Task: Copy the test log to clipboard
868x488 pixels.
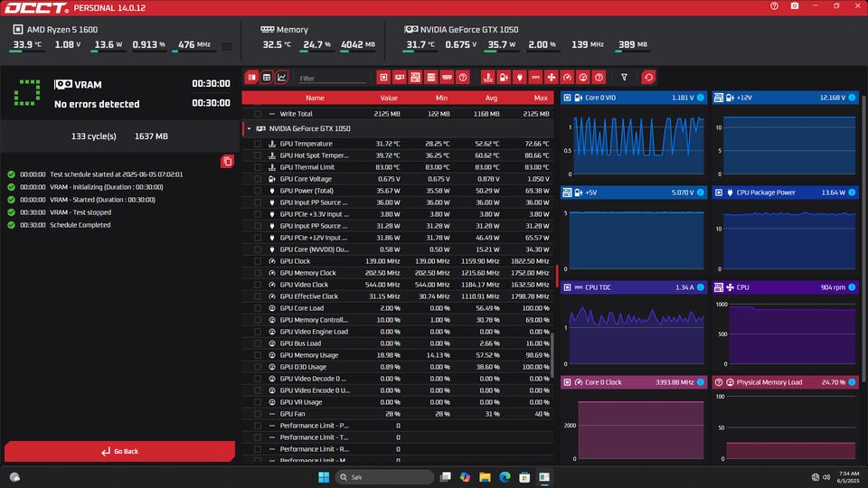Action: tap(227, 162)
